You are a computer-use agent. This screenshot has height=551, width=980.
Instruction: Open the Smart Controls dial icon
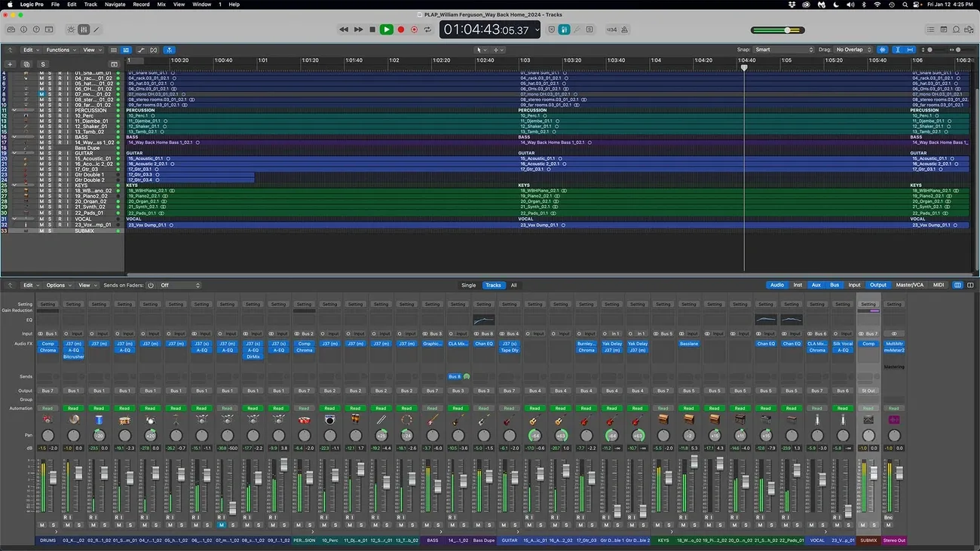coord(69,29)
